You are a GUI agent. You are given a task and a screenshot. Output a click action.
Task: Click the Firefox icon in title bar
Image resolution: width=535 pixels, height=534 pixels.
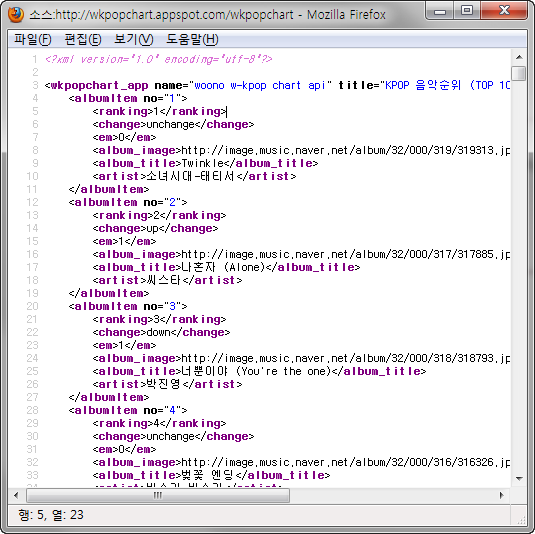point(16,15)
